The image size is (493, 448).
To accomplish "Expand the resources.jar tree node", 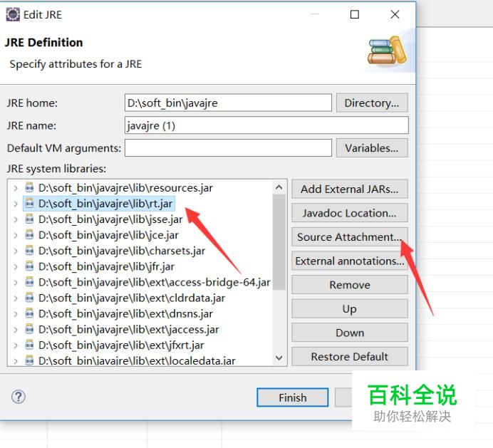I will [x=16, y=188].
